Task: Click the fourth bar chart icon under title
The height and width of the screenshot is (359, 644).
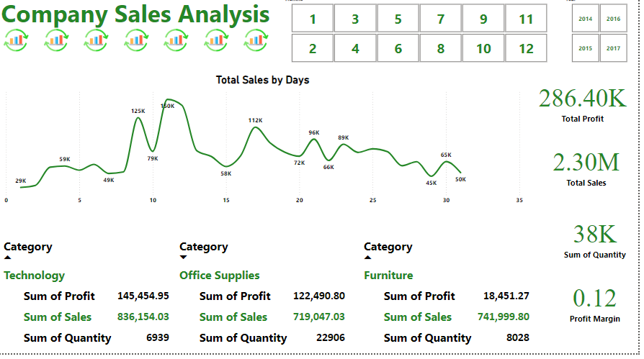Action: pos(136,40)
